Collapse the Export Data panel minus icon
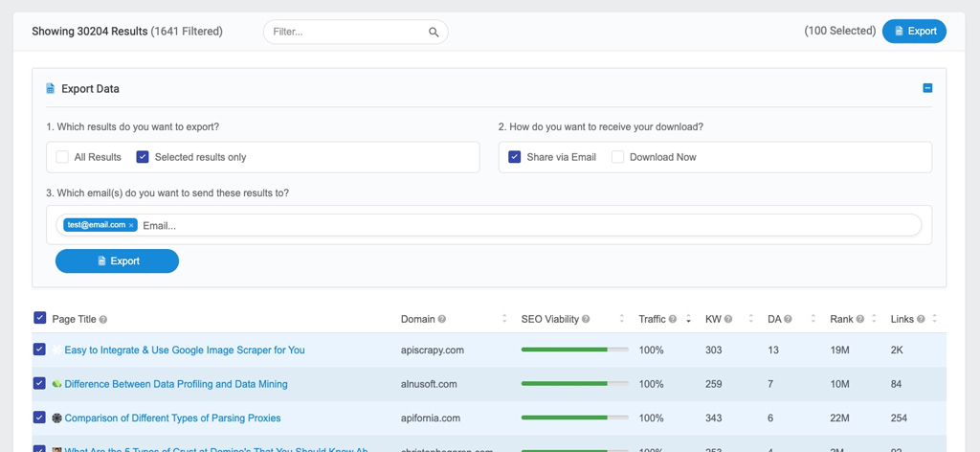980x452 pixels. (x=927, y=88)
